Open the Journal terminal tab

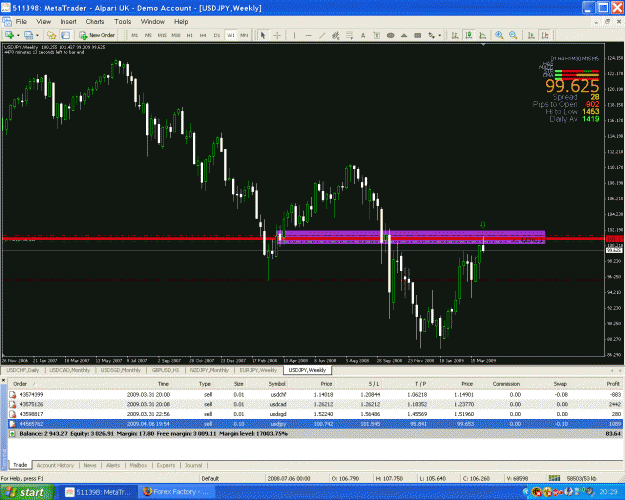pyautogui.click(x=193, y=465)
